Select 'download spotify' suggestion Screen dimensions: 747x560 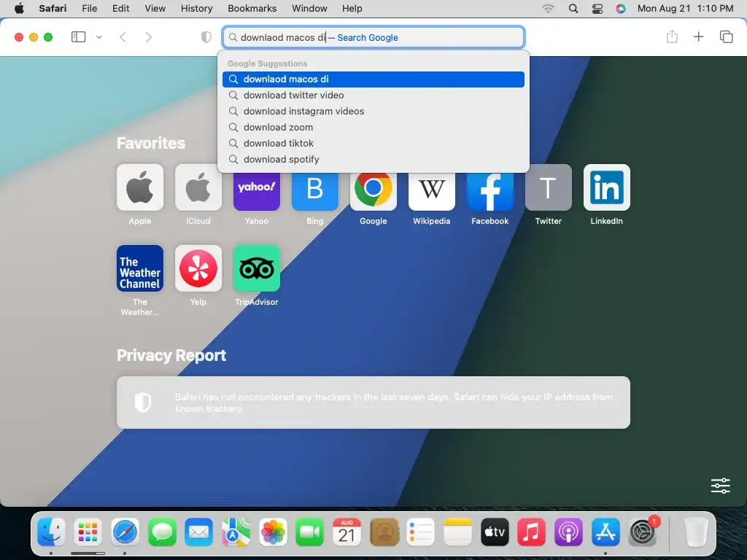(x=373, y=160)
